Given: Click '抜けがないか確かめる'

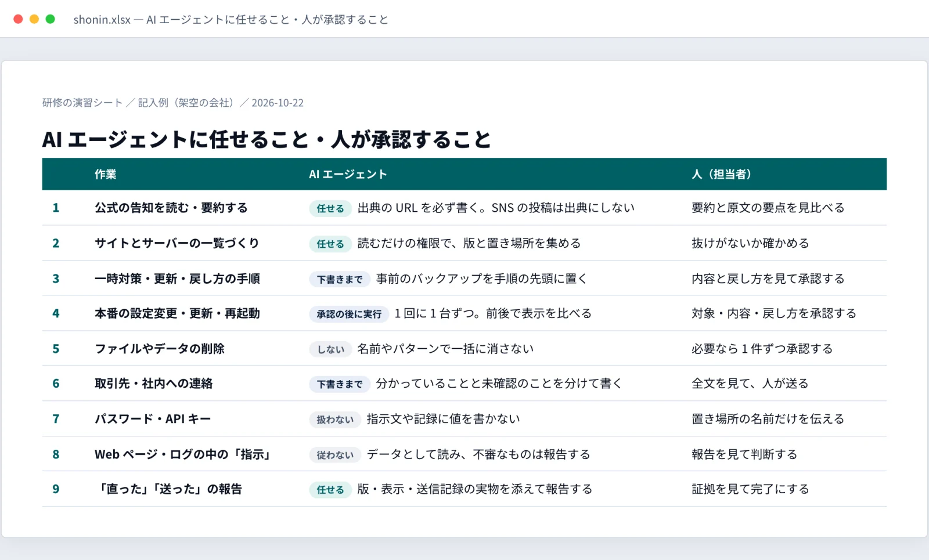Looking at the screenshot, I should click(x=750, y=243).
